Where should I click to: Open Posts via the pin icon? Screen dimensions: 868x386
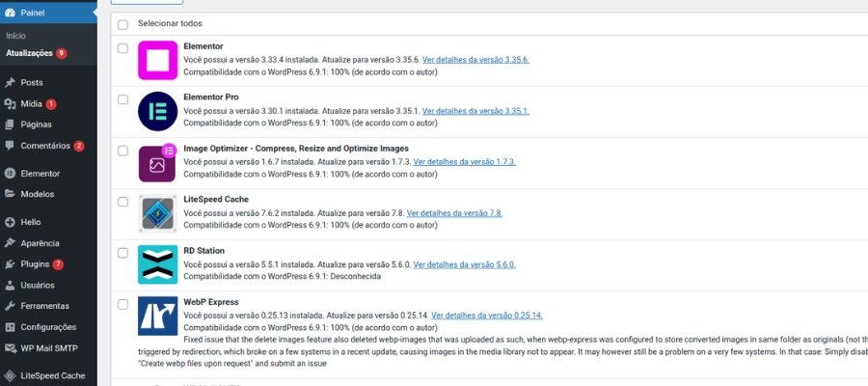pyautogui.click(x=10, y=83)
